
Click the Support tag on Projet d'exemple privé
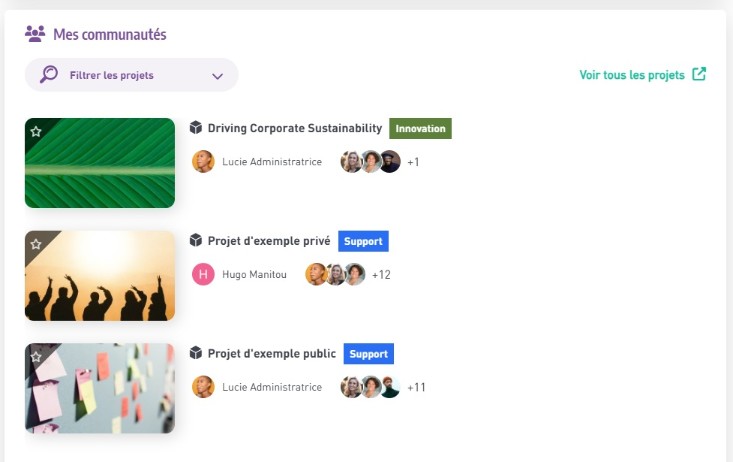tap(363, 241)
